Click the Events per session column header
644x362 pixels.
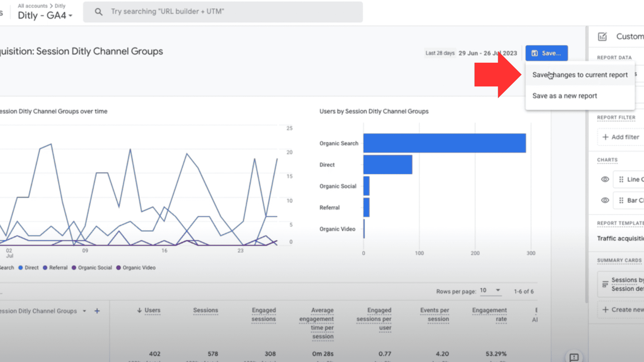pos(434,315)
